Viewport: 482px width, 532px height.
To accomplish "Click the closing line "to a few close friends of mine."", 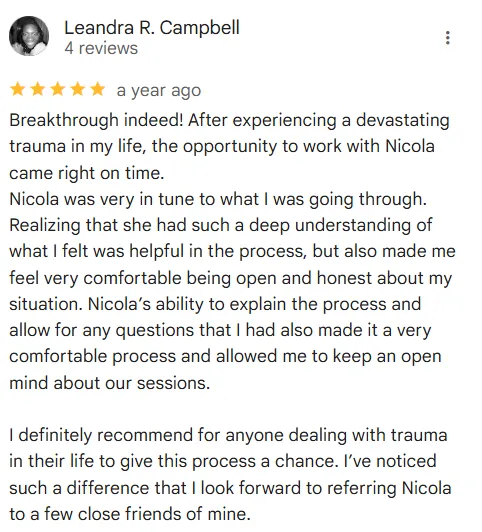I will tap(130, 514).
